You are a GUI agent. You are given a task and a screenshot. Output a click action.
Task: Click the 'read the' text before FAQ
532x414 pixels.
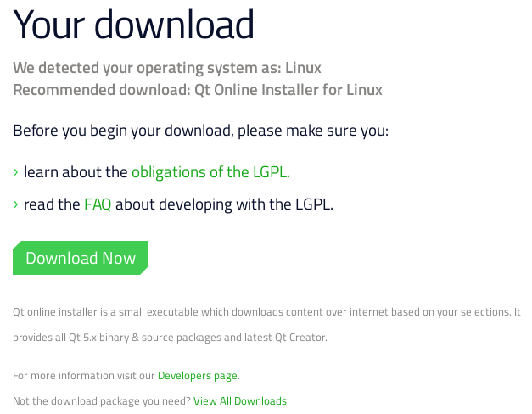coord(52,204)
